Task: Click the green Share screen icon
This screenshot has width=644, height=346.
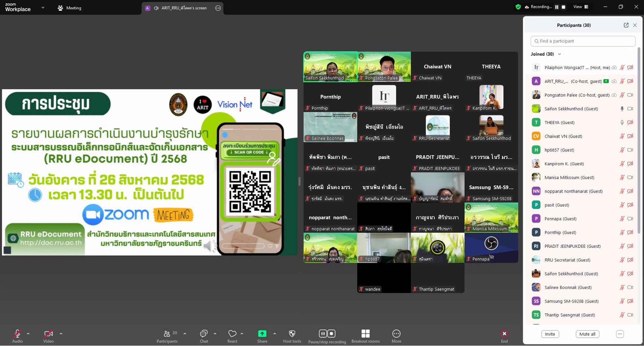Action: (x=262, y=333)
